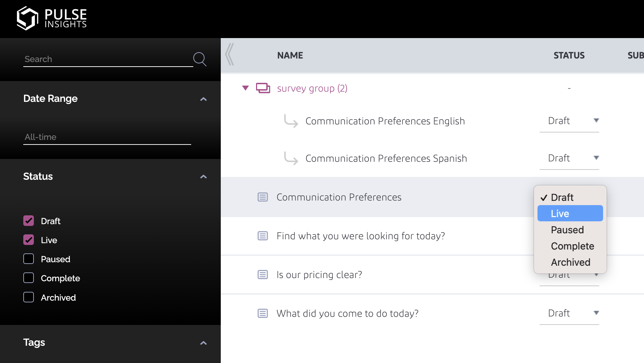Screen dimensions: 644x363
Task: Click the Search input field
Action: click(x=108, y=59)
